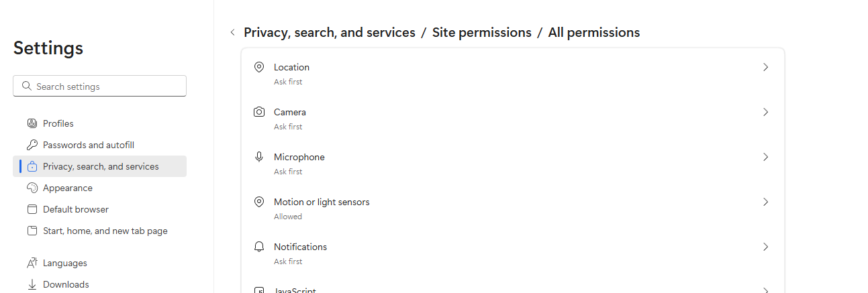The image size is (868, 293).
Task: Expand Camera permission with chevron
Action: pos(765,112)
